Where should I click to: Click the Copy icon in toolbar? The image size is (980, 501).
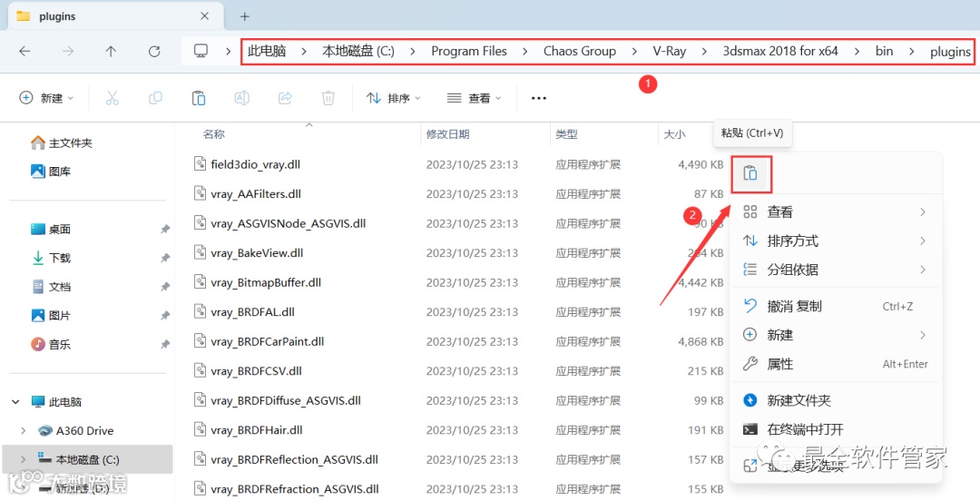tap(155, 98)
